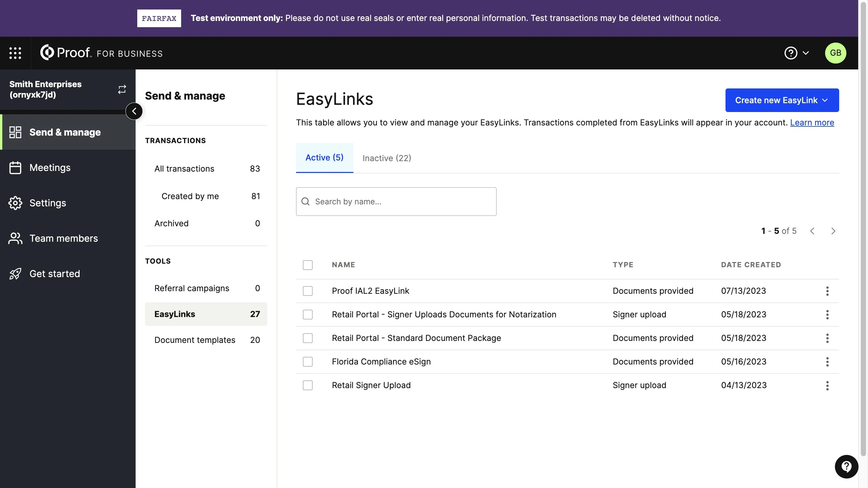Switch to the Inactive (22) tab
This screenshot has width=868, height=488.
pos(387,158)
